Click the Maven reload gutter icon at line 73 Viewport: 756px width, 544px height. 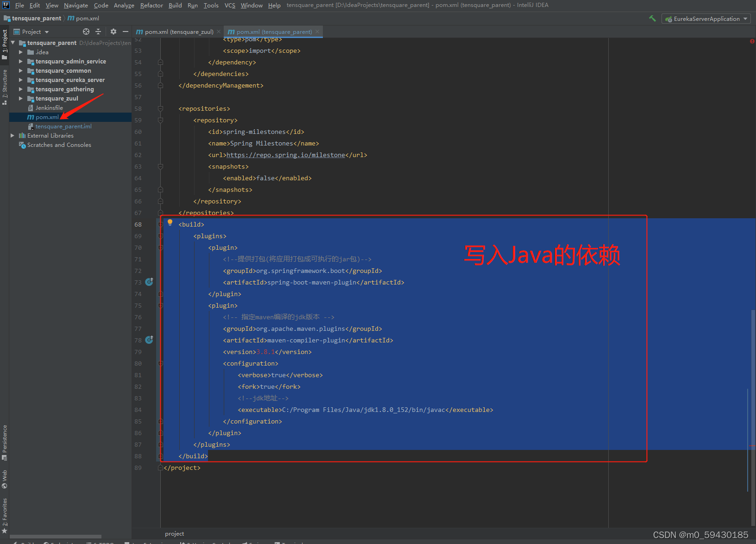[149, 282]
